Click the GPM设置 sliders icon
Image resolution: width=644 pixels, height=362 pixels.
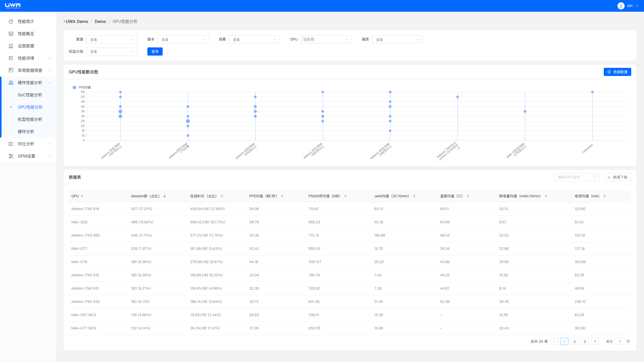(x=11, y=156)
